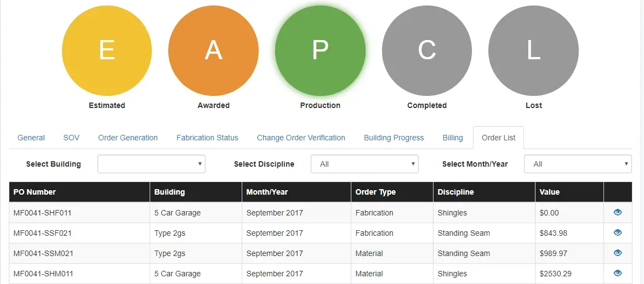Image resolution: width=644 pixels, height=284 pixels.
Task: Click PO number MF0041-SHM011
Action: (x=43, y=274)
